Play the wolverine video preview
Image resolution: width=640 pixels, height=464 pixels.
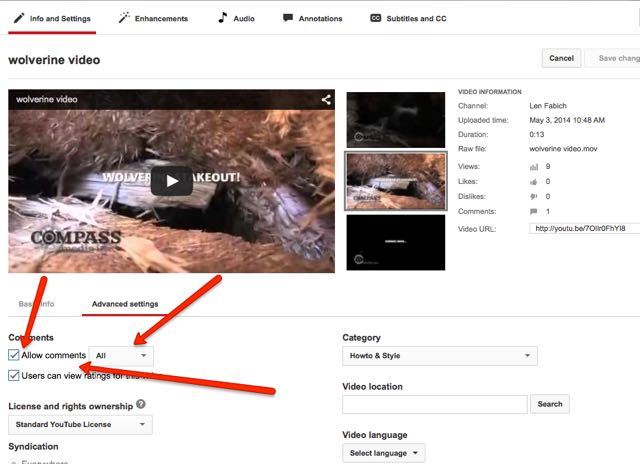[171, 181]
